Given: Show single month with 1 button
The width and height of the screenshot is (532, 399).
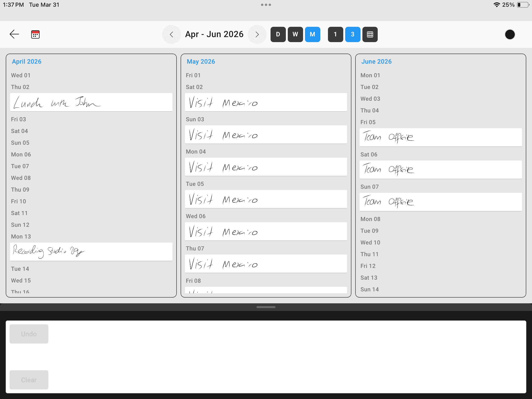Looking at the screenshot, I should [x=335, y=34].
